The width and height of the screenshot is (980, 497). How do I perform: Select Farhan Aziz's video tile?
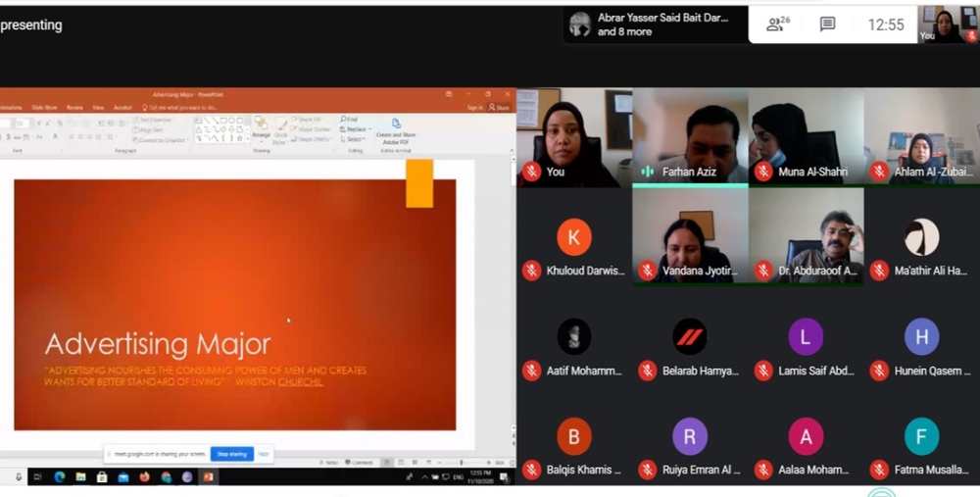(690, 137)
